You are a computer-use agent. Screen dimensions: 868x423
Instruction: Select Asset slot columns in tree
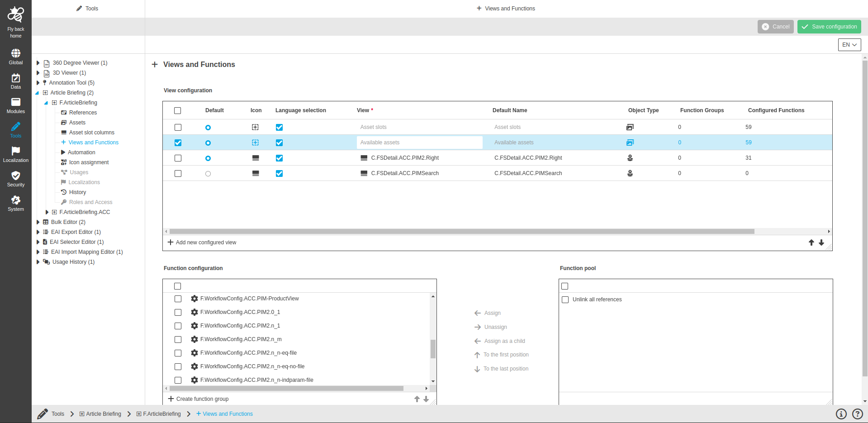tap(91, 133)
